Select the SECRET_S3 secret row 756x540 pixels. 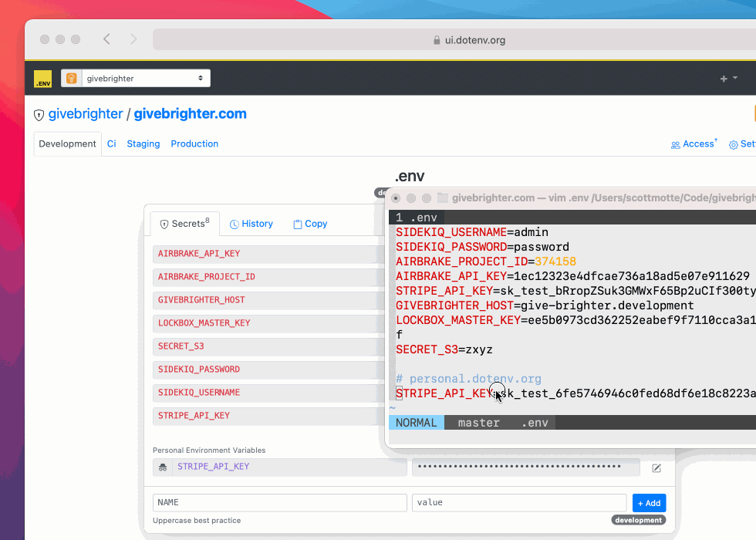point(268,346)
